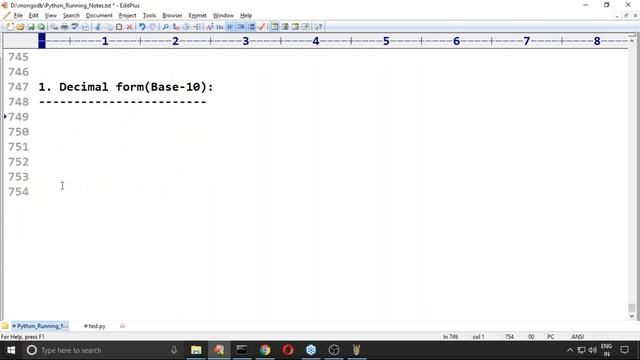Open the Tools menu
The width and height of the screenshot is (640, 360).
(149, 16)
